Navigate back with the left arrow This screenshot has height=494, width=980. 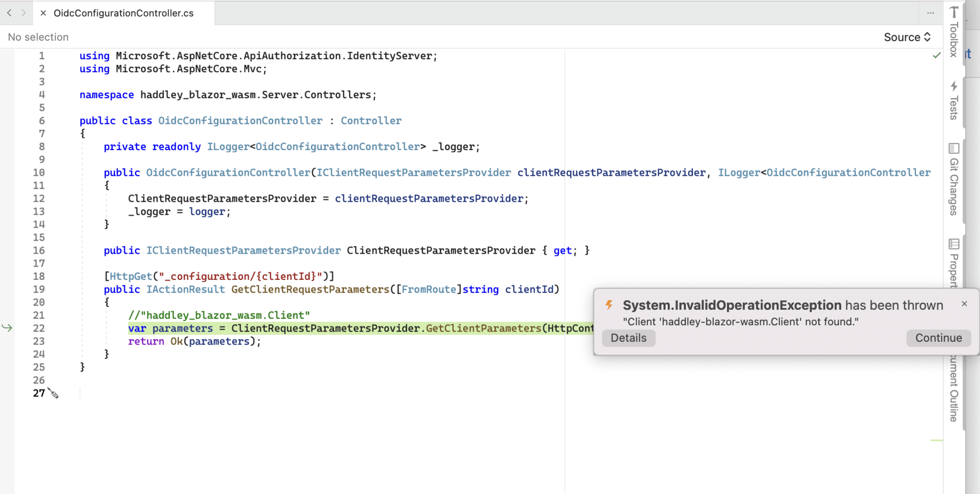click(x=9, y=13)
